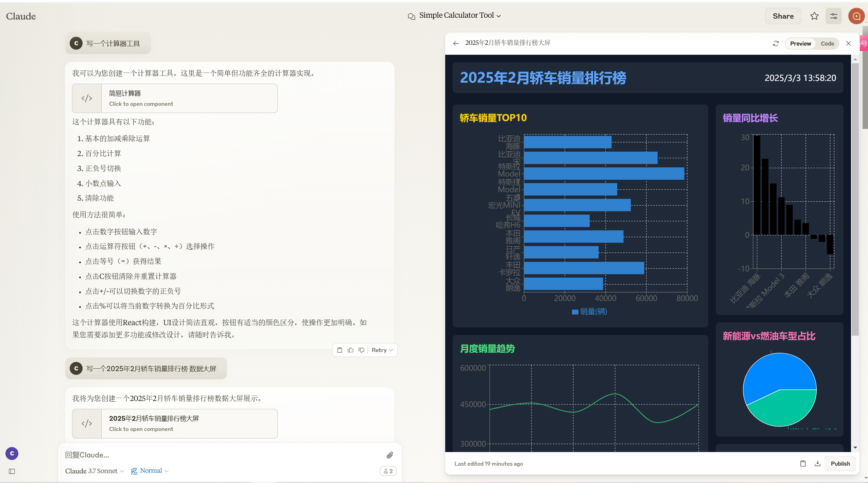Viewport: 868px width, 483px height.
Task: Click the 百分比计算 list item
Action: pos(103,153)
